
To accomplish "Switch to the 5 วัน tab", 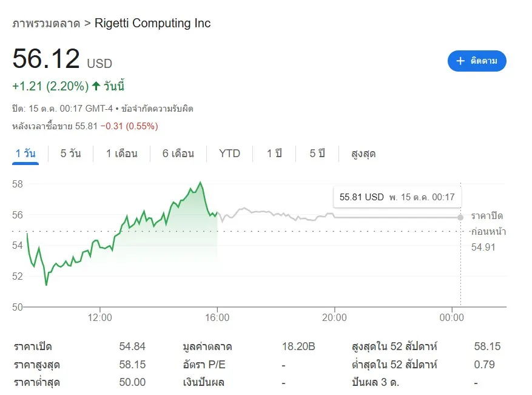I will (x=70, y=154).
